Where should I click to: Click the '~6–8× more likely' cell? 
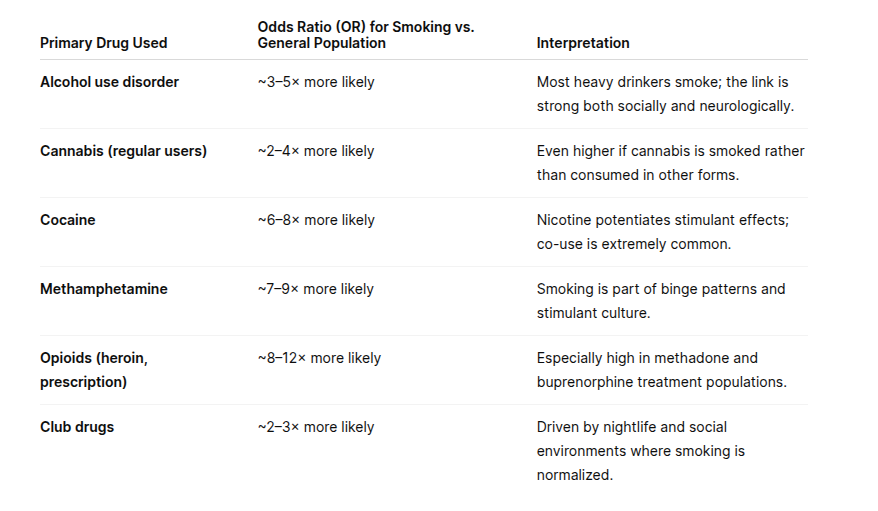point(316,220)
